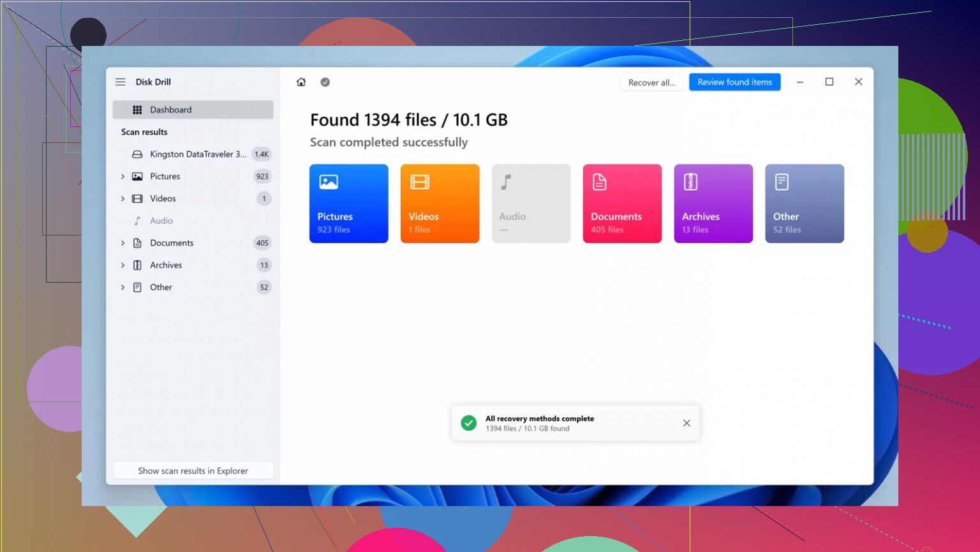Image resolution: width=980 pixels, height=552 pixels.
Task: Open the pink Documents category tile
Action: coord(621,204)
